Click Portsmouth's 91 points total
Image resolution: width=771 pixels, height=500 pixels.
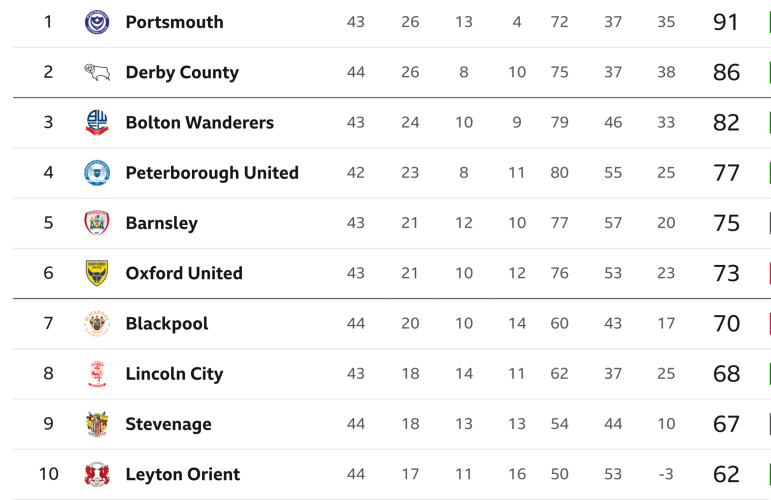pos(726,22)
